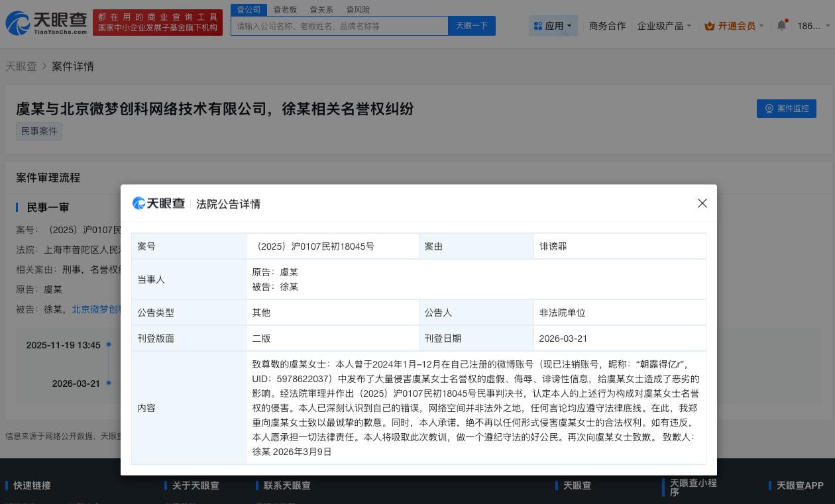Click the company search input field
The image size is (835, 504).
coord(340,26)
